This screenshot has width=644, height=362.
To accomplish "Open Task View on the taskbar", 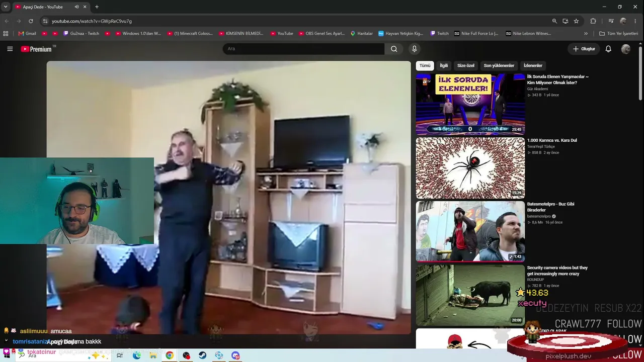I will coord(120,355).
